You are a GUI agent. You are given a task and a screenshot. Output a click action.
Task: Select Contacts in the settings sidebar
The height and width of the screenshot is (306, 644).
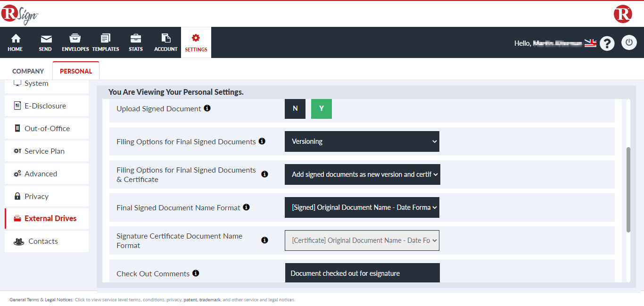point(43,241)
